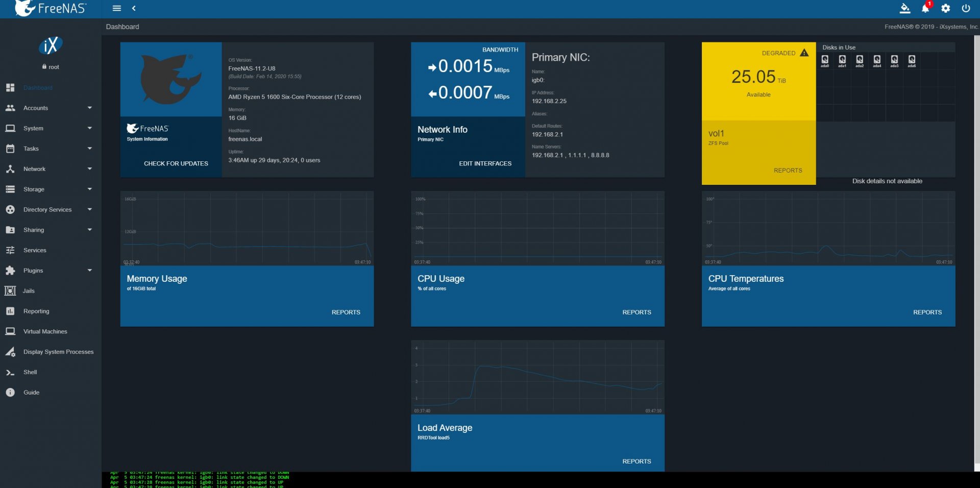The height and width of the screenshot is (488, 980).
Task: Click the power icon in the top bar
Action: (x=966, y=8)
